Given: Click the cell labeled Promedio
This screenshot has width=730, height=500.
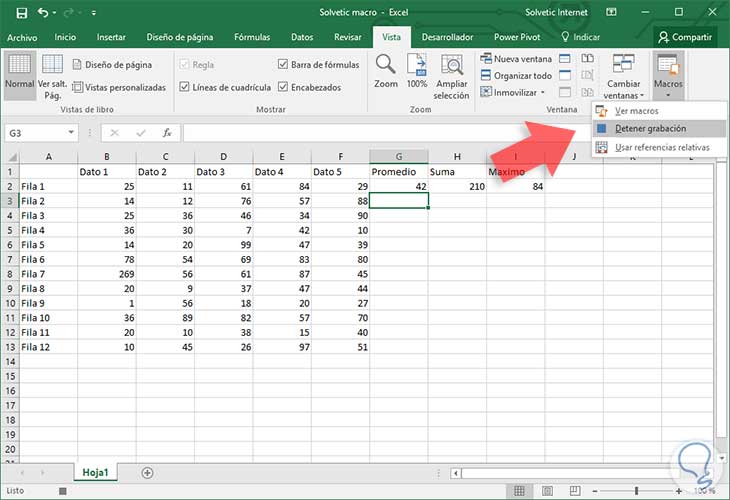Looking at the screenshot, I should coord(399,172).
